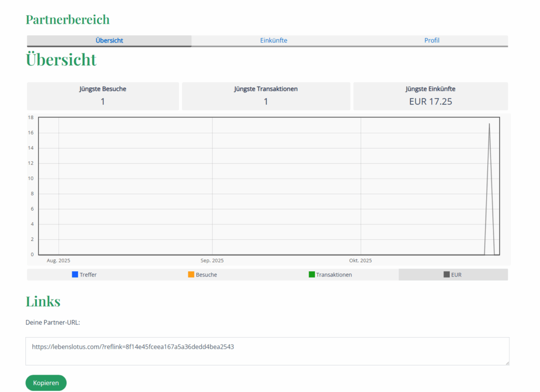Click the gray EUR color swatch
This screenshot has width=540, height=392.
(x=447, y=275)
